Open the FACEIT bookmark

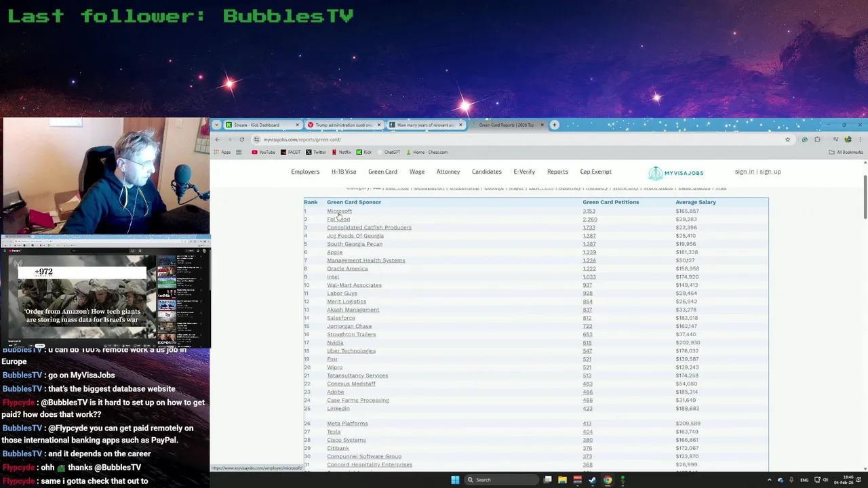pos(290,152)
